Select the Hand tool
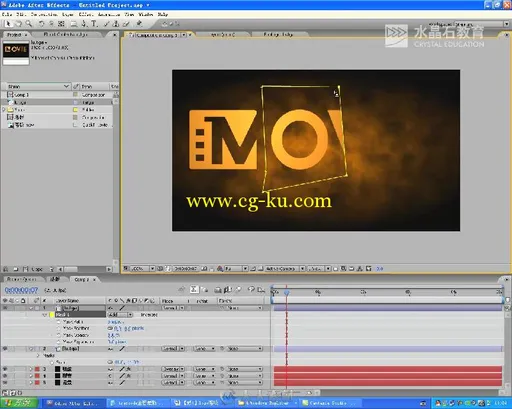512x409 pixels. 19,24
